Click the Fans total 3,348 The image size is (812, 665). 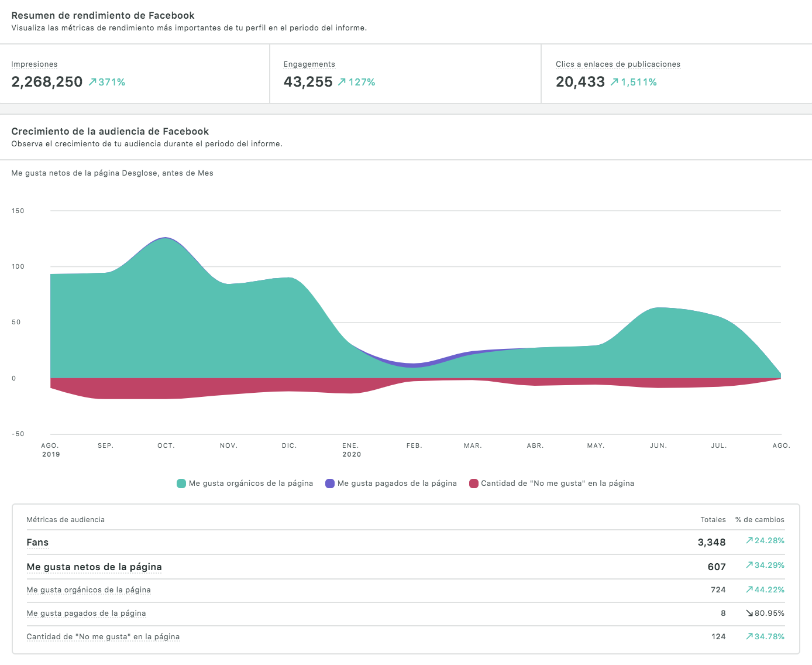(712, 543)
